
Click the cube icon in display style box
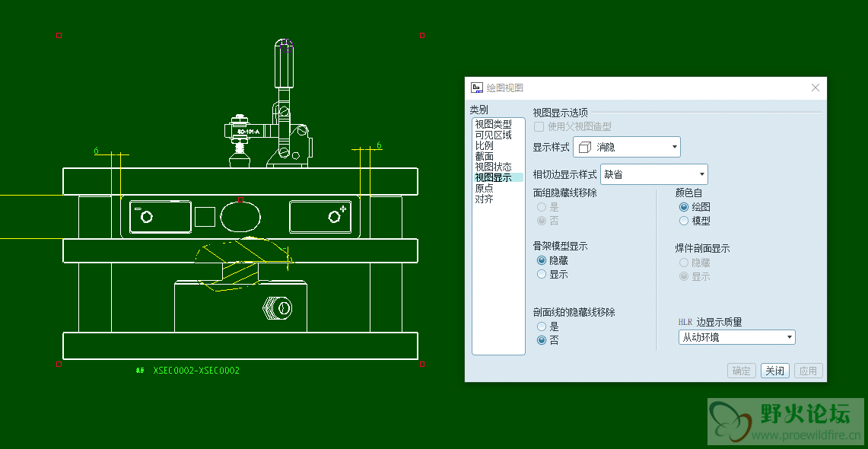click(584, 147)
